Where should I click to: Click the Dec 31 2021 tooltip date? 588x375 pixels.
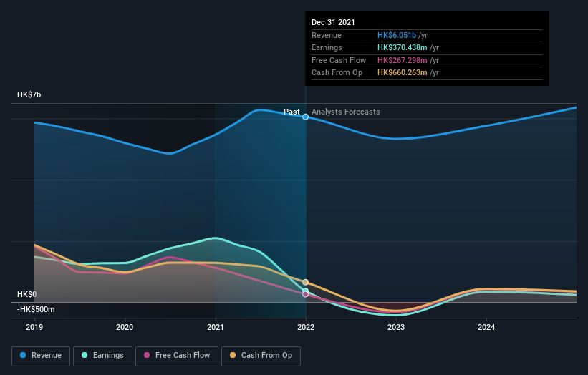tap(333, 22)
